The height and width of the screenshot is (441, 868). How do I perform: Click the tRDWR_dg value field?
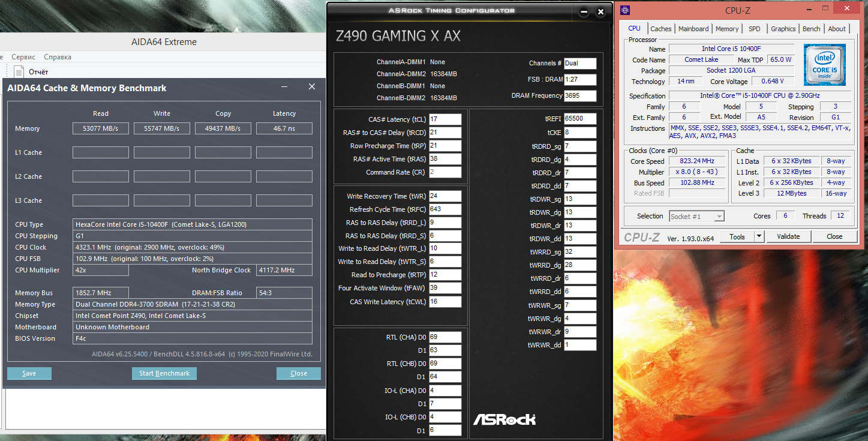pos(580,212)
